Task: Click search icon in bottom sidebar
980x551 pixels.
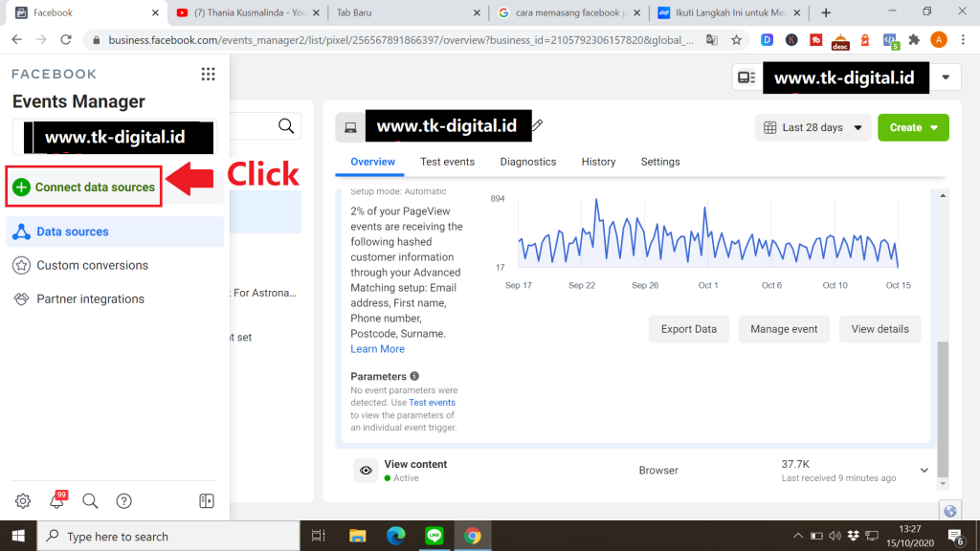Action: 90,500
